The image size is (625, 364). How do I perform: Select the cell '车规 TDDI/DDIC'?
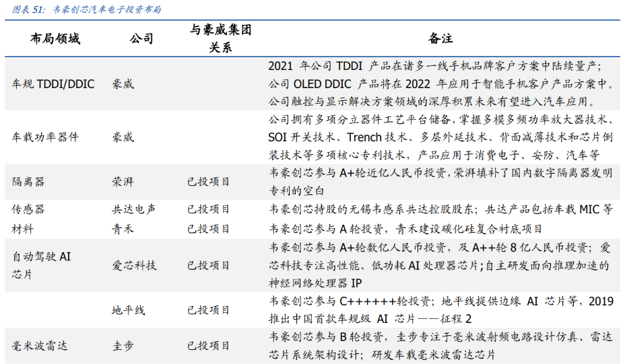click(x=53, y=84)
